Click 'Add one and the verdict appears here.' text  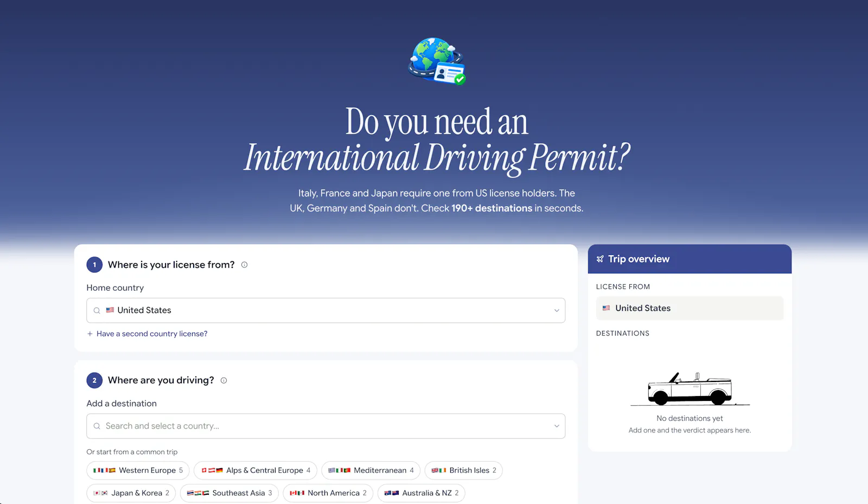[690, 430]
